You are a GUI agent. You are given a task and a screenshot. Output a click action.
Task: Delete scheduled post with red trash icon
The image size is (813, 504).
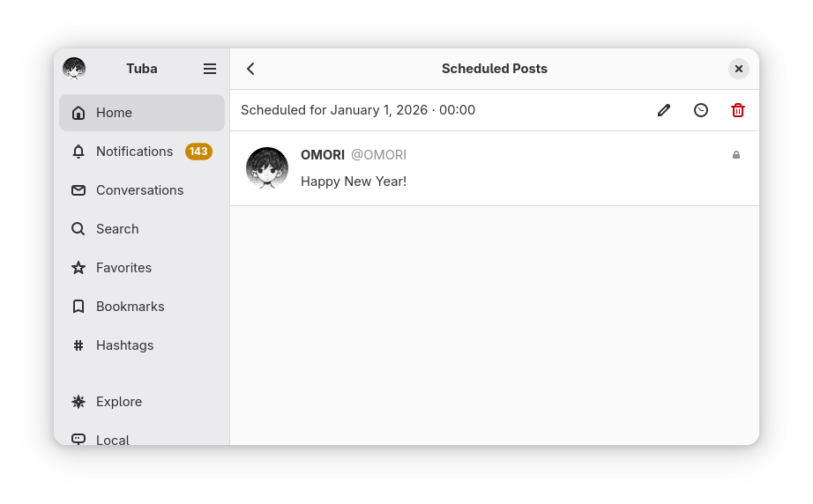(738, 110)
